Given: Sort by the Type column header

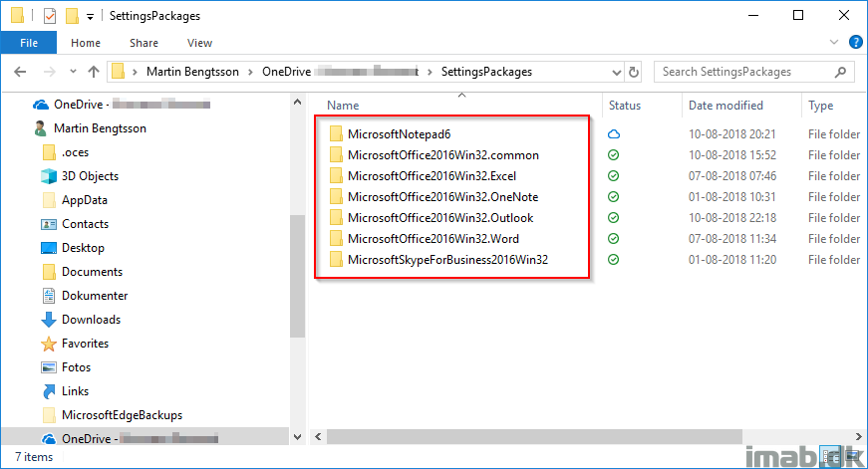Looking at the screenshot, I should pos(820,106).
